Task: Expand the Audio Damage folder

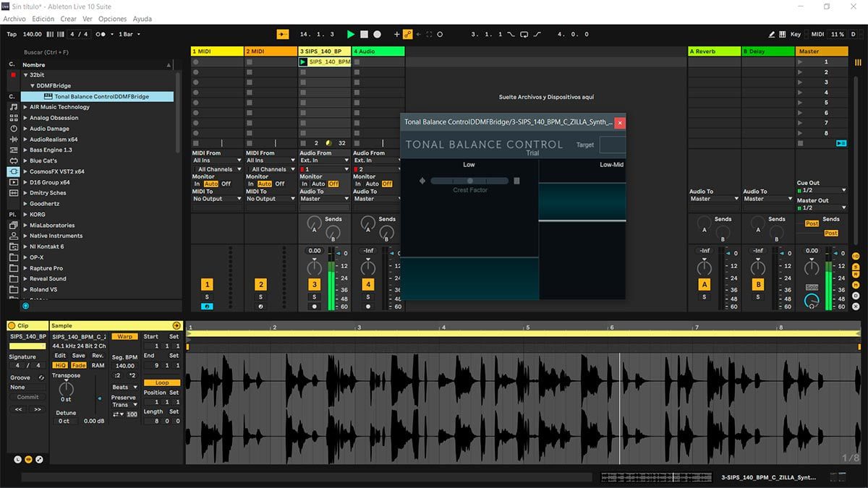Action: (x=25, y=129)
